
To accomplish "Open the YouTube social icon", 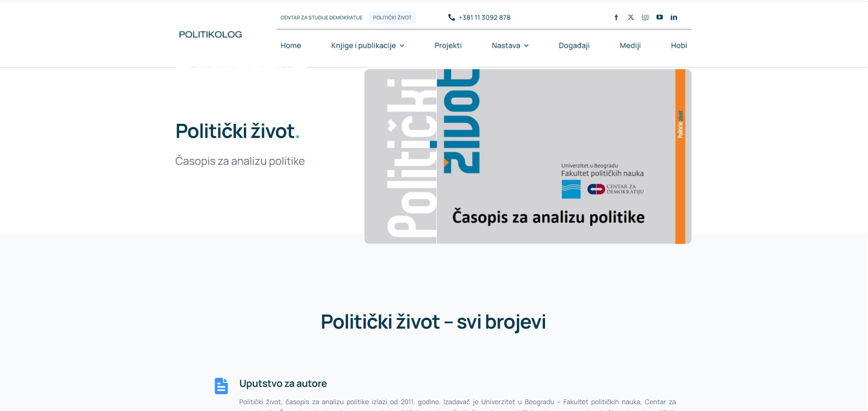I will coord(660,17).
